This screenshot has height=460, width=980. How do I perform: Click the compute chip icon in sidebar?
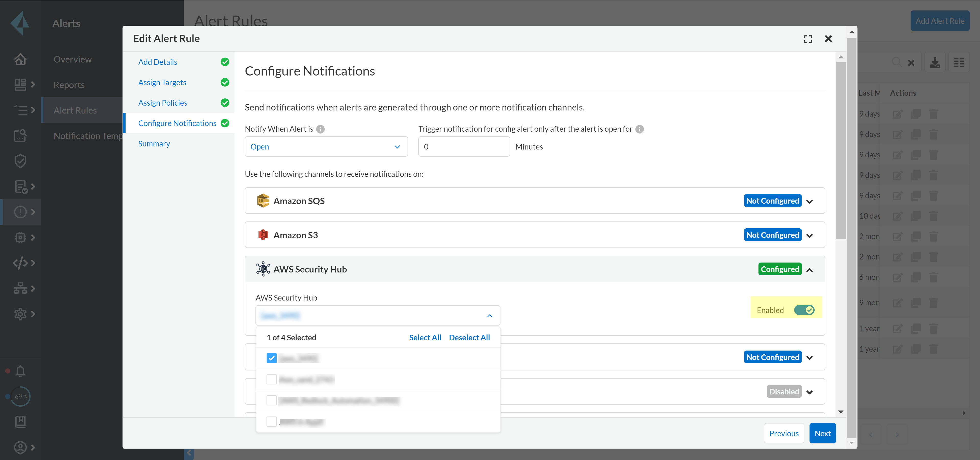tap(20, 237)
